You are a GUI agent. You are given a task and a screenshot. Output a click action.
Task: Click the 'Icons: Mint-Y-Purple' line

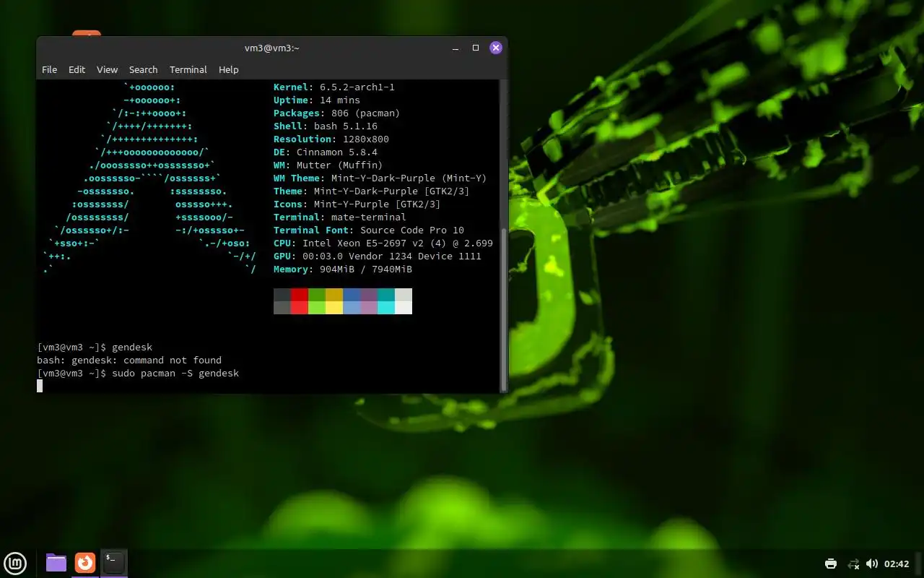coord(357,204)
